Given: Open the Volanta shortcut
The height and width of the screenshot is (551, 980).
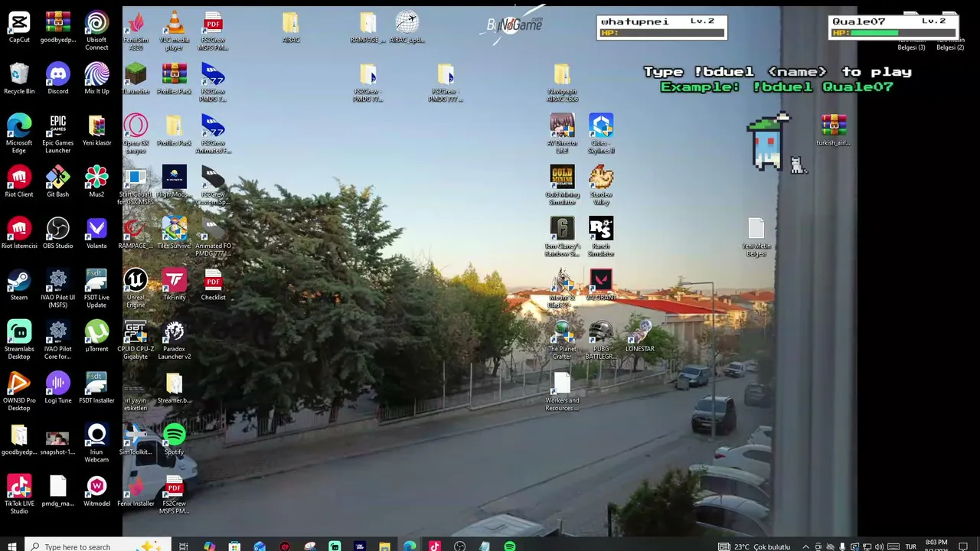Looking at the screenshot, I should 96,233.
